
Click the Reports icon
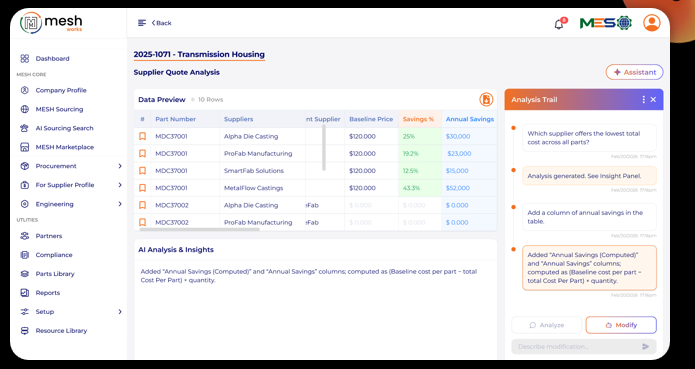tap(25, 293)
